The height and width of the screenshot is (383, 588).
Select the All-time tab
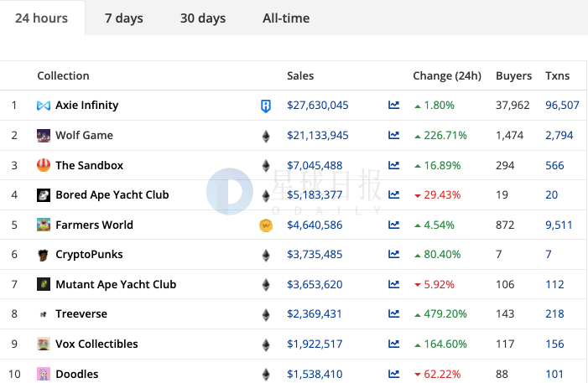tap(286, 18)
